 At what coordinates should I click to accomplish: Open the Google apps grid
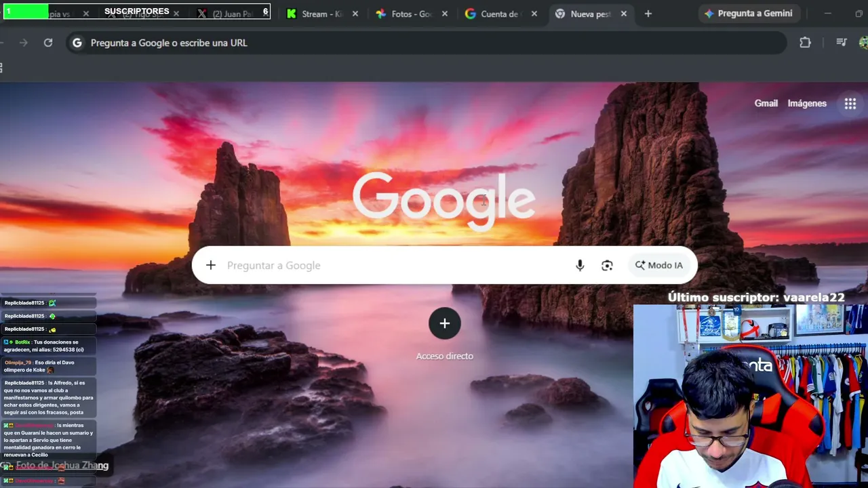[x=850, y=104]
